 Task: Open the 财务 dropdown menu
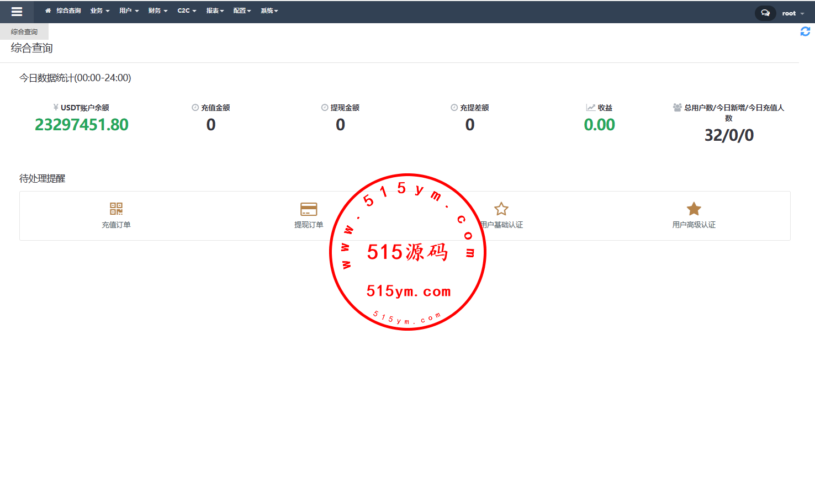click(x=157, y=10)
